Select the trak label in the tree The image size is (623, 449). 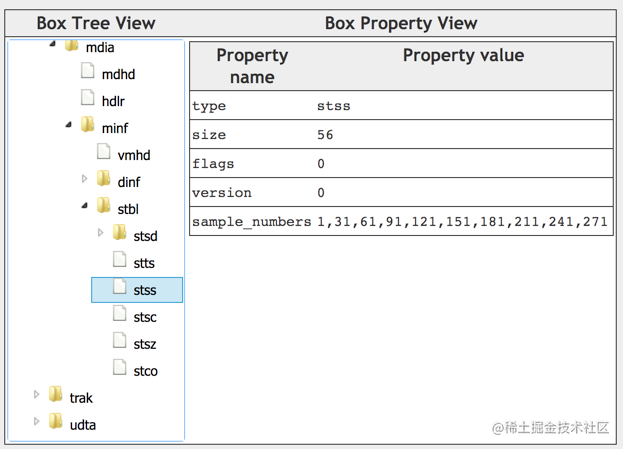coord(81,399)
